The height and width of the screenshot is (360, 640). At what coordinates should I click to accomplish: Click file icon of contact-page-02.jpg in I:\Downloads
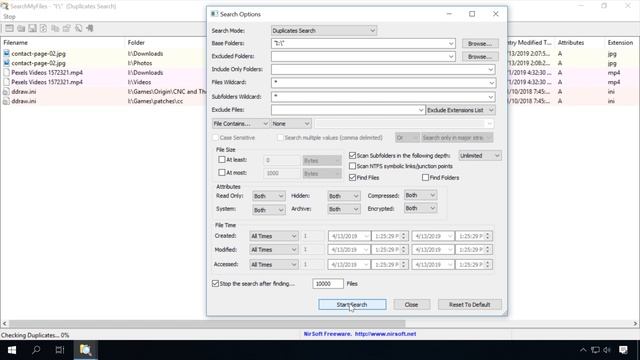tap(7, 53)
